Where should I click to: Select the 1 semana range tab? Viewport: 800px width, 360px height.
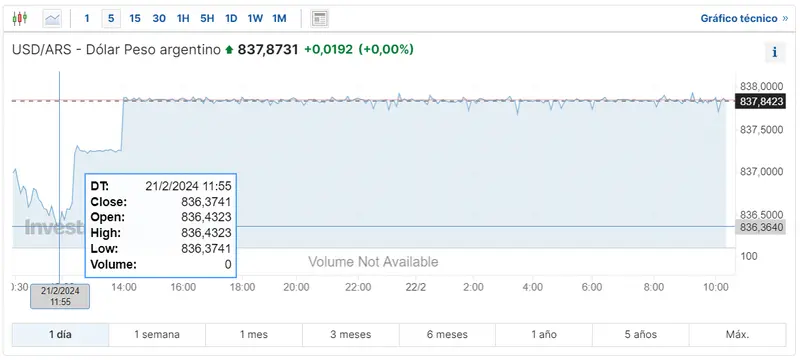coord(157,335)
